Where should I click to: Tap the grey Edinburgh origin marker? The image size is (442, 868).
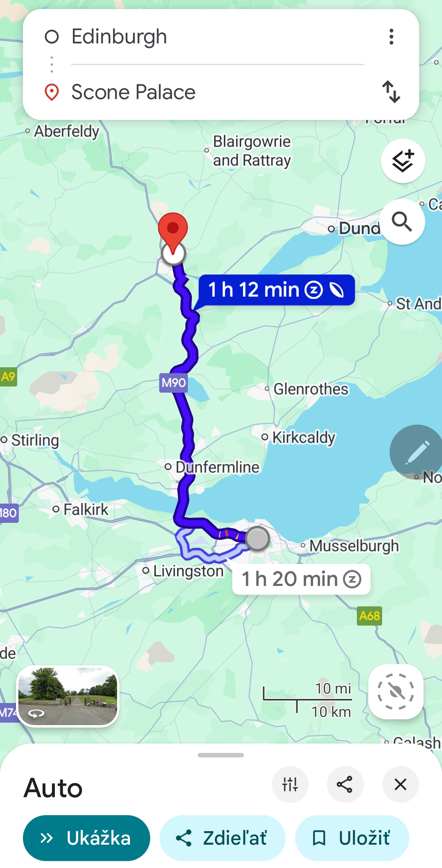pyautogui.click(x=257, y=538)
